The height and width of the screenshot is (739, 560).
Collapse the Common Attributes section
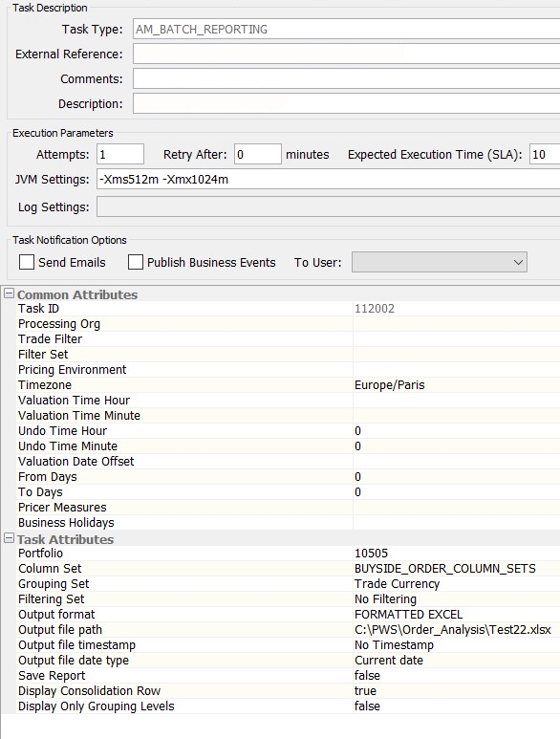(x=9, y=293)
